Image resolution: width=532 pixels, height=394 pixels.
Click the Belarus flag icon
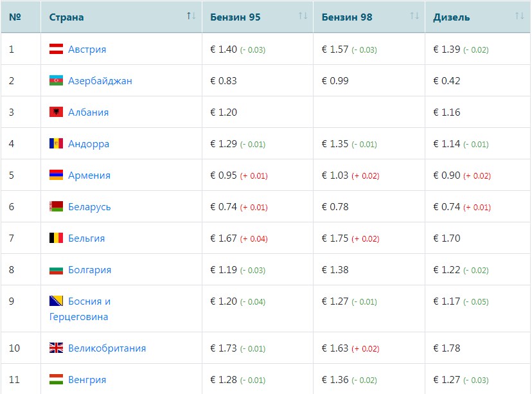(56, 206)
